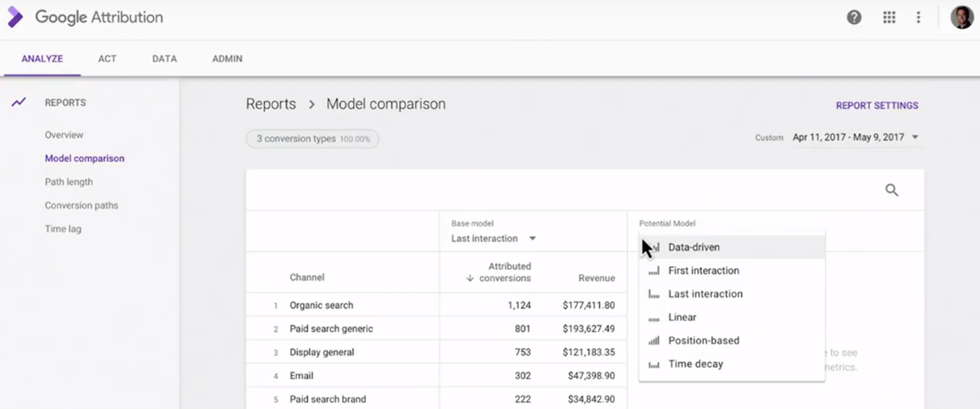
Task: Choose Position-based from Potential Model list
Action: (x=732, y=341)
